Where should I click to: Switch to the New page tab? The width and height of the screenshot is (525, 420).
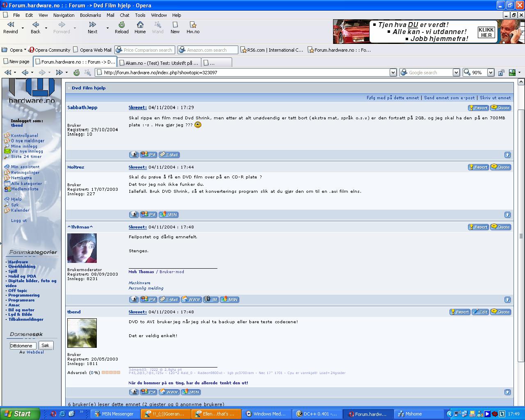coord(16,62)
